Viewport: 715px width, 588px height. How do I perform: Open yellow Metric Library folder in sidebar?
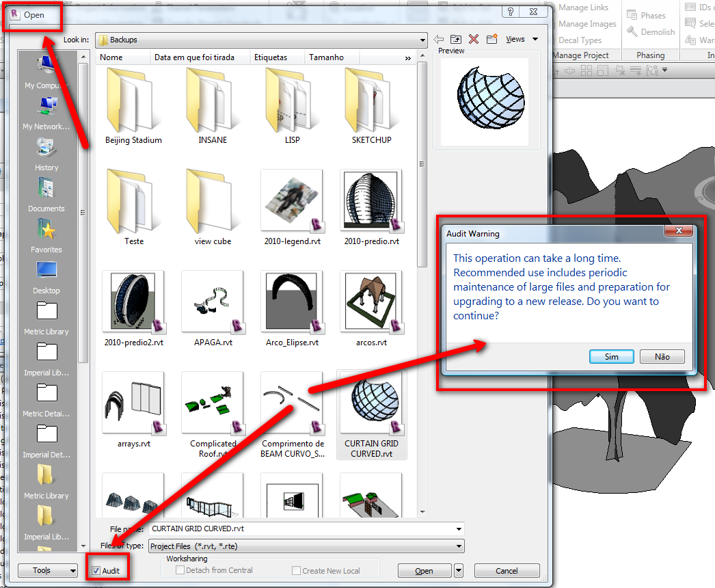pos(46,483)
